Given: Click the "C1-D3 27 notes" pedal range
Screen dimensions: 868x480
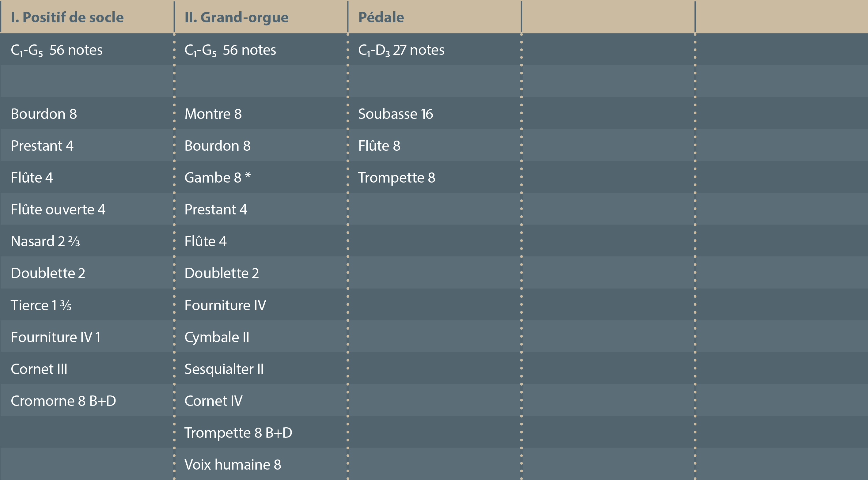Looking at the screenshot, I should tap(401, 50).
